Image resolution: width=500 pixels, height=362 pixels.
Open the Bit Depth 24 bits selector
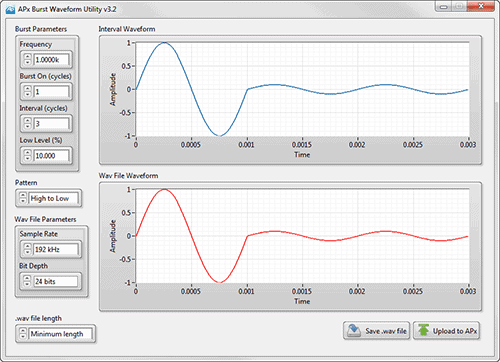tap(55, 281)
